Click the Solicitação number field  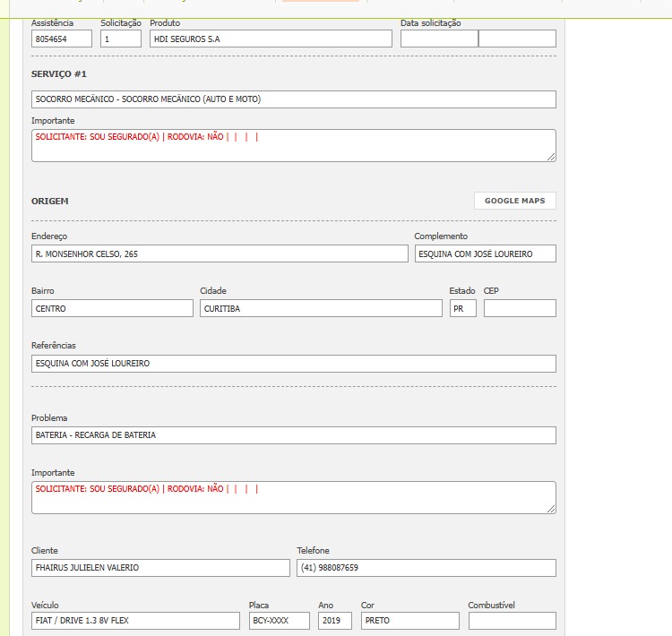tap(121, 39)
